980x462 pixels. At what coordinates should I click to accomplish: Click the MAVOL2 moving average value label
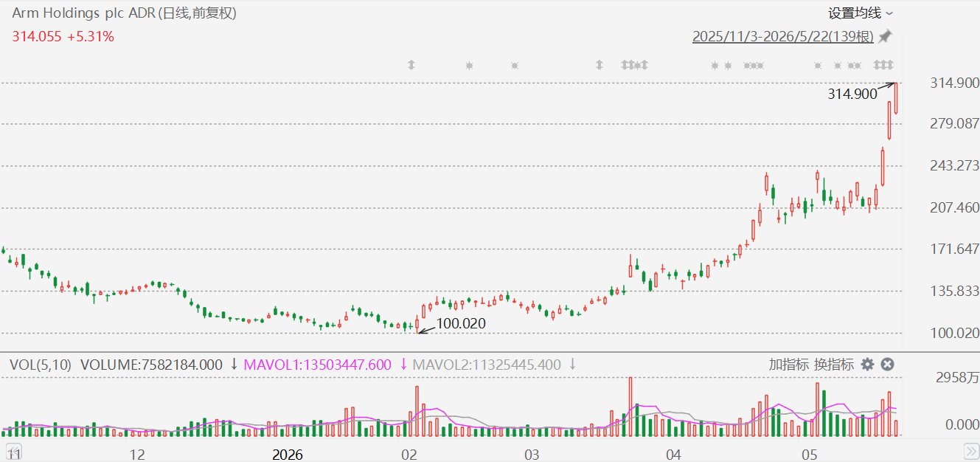tap(487, 364)
